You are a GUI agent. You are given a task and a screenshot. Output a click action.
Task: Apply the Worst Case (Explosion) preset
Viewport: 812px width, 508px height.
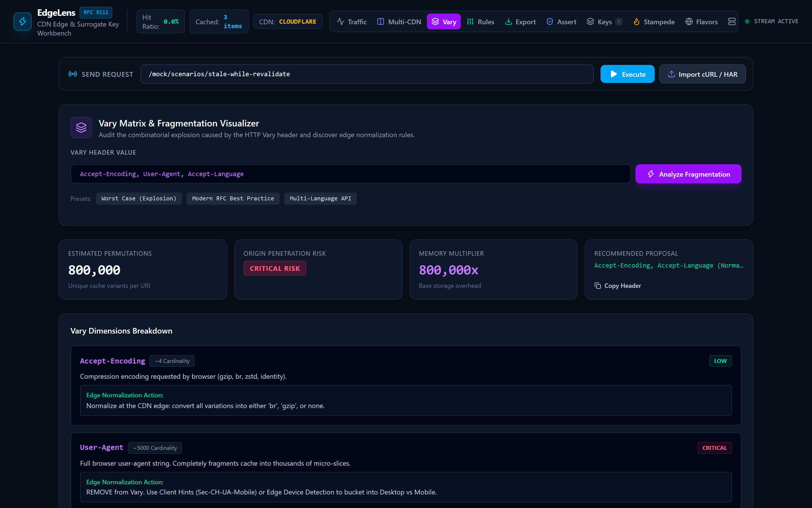point(139,199)
